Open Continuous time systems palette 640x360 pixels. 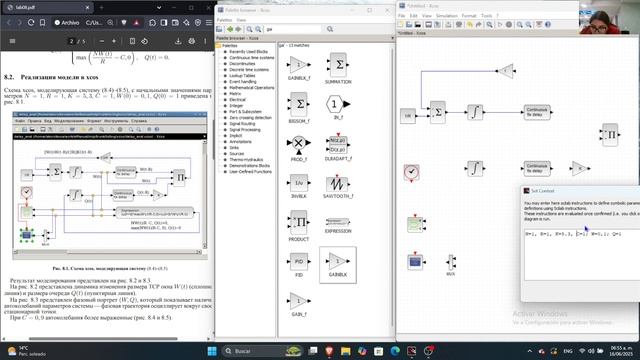251,58
